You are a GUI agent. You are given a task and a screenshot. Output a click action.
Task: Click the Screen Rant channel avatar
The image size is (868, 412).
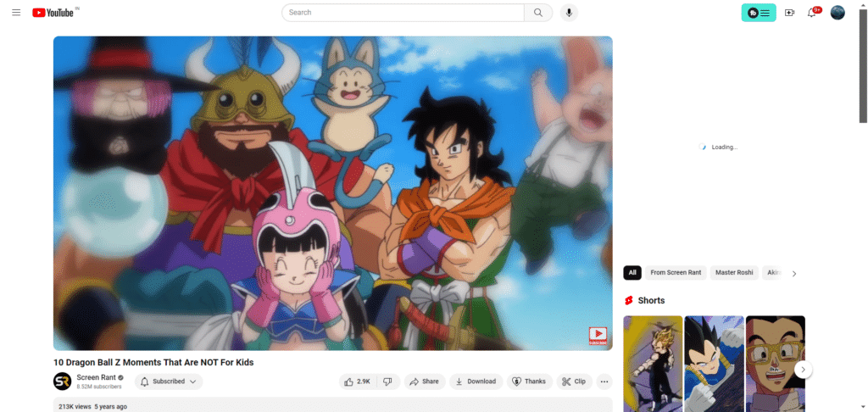(x=62, y=381)
